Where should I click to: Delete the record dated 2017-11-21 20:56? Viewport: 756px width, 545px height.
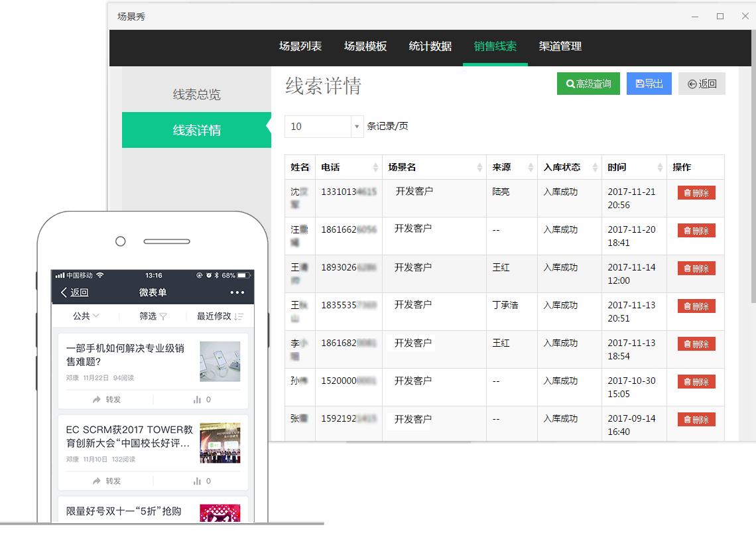(x=696, y=193)
